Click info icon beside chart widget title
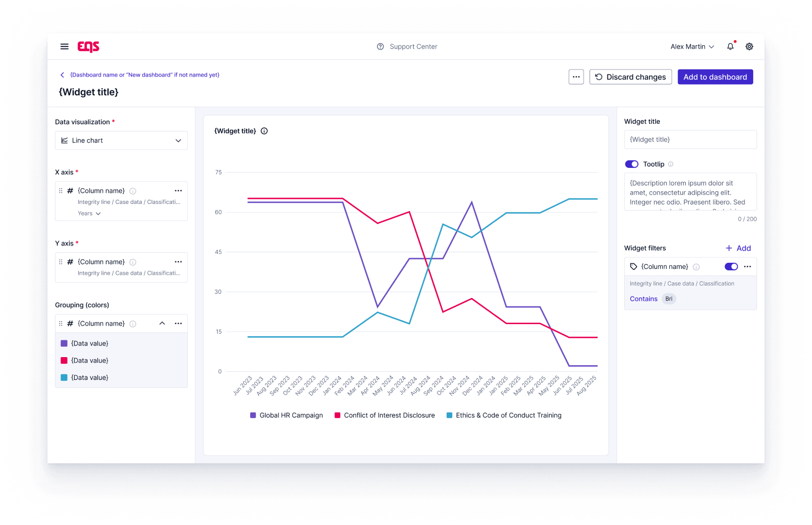 point(264,131)
